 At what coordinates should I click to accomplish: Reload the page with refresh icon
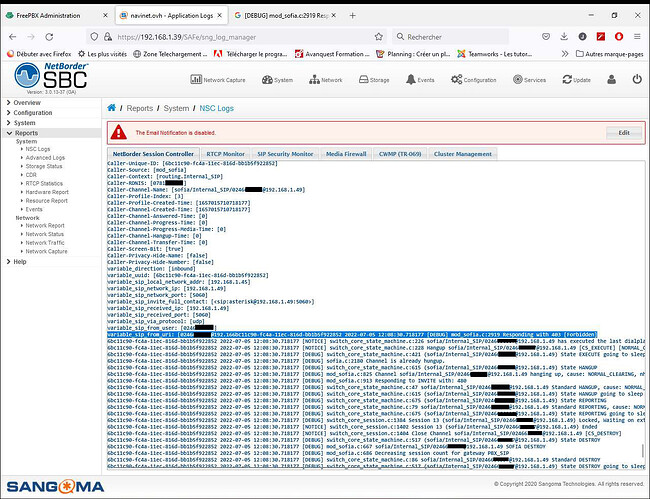click(49, 37)
